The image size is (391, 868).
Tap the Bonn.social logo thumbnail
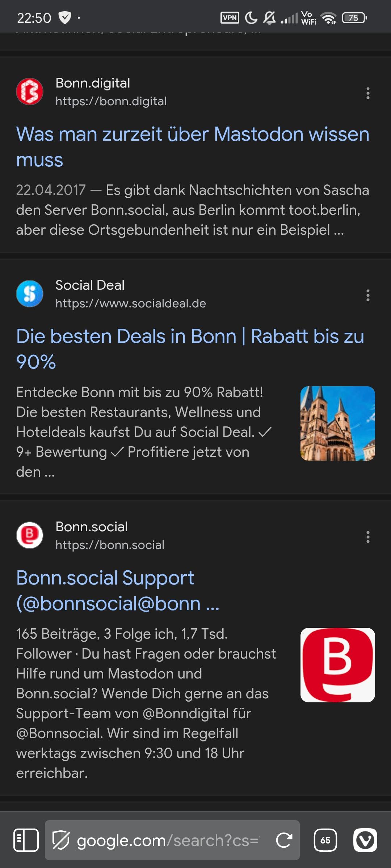pos(337,665)
